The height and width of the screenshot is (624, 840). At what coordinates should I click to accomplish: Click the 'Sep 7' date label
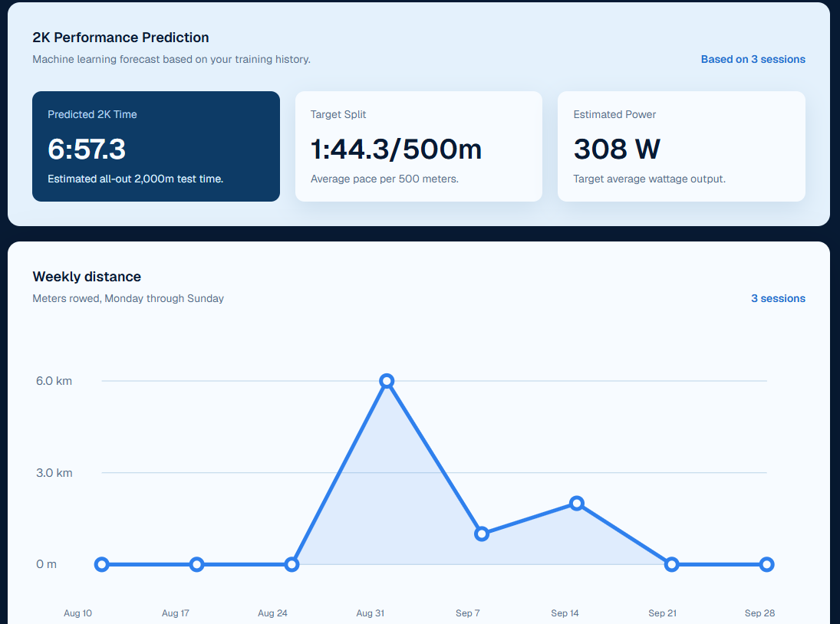point(468,613)
